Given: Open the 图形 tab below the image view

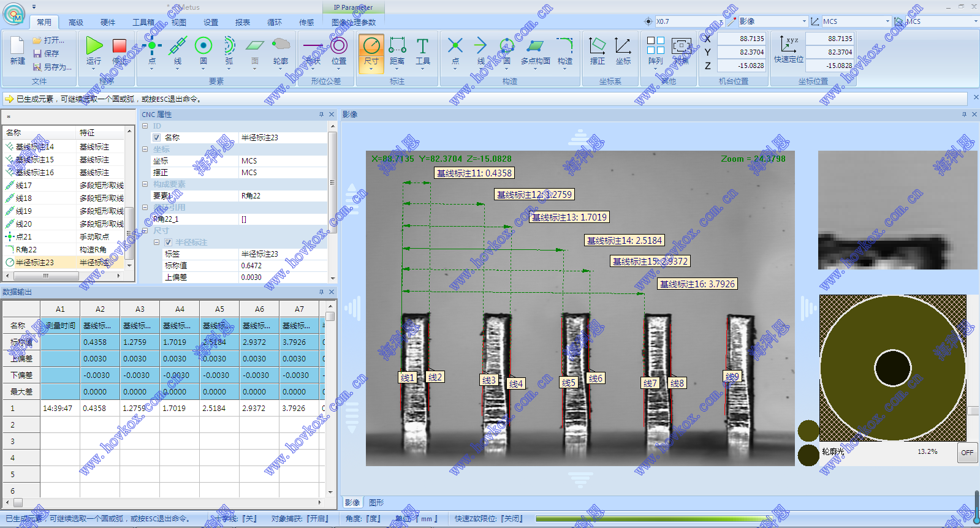Looking at the screenshot, I should [x=376, y=503].
